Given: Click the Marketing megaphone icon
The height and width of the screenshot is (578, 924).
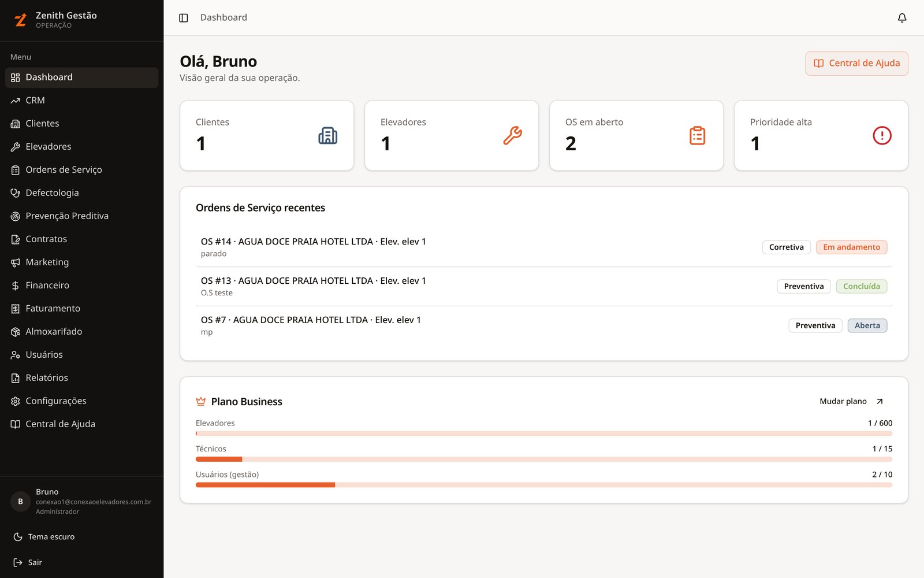Looking at the screenshot, I should coord(16,262).
